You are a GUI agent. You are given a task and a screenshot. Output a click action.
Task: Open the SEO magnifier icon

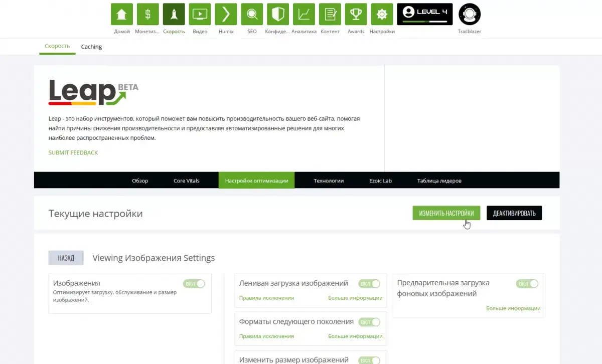click(x=252, y=14)
